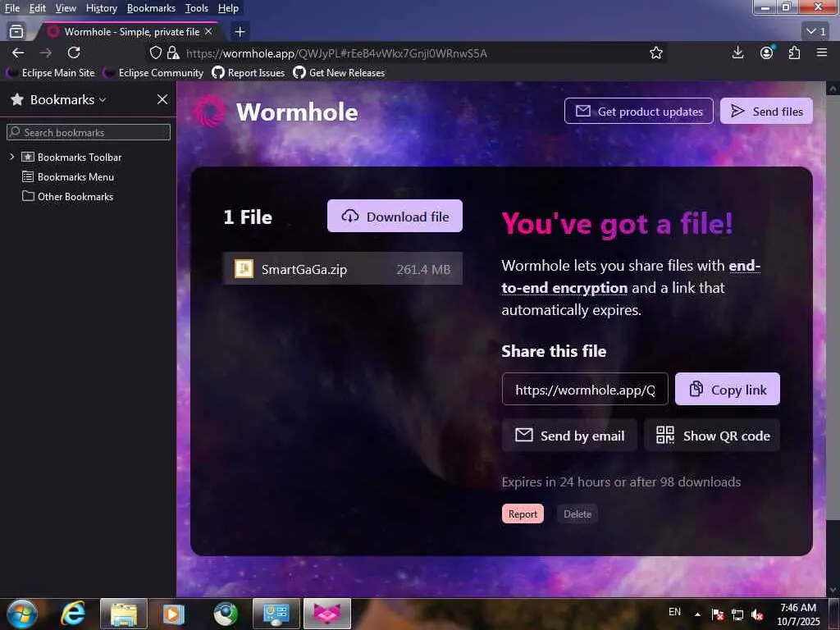Click the share link text field
Screen dimensions: 840x630
[585, 390]
